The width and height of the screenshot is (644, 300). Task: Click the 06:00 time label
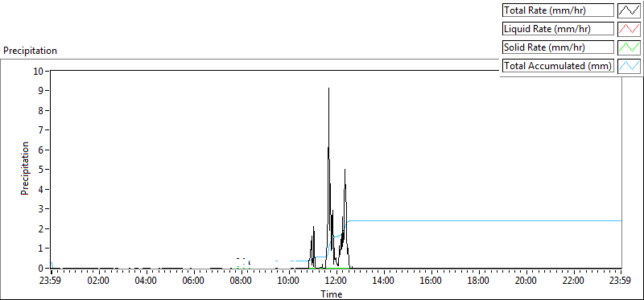pos(193,282)
